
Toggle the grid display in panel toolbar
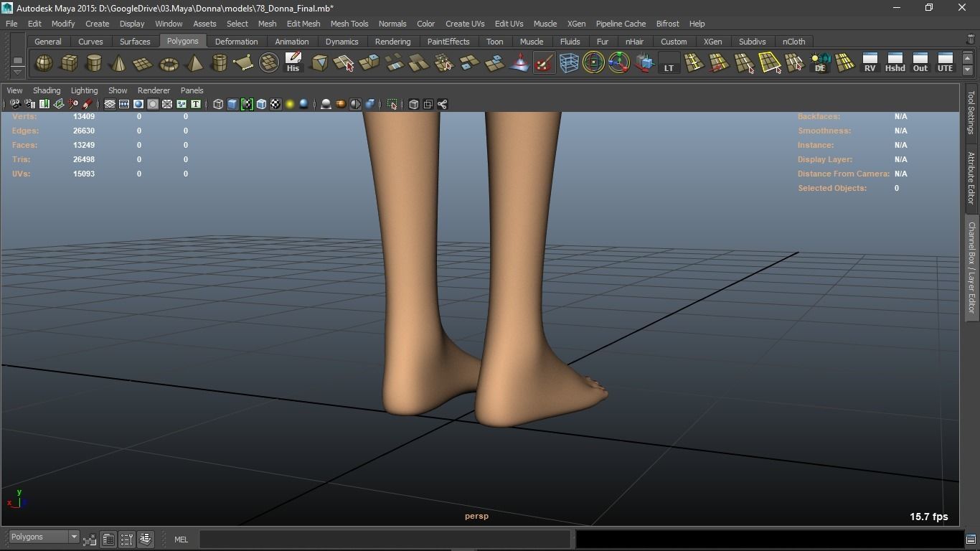pyautogui.click(x=110, y=104)
